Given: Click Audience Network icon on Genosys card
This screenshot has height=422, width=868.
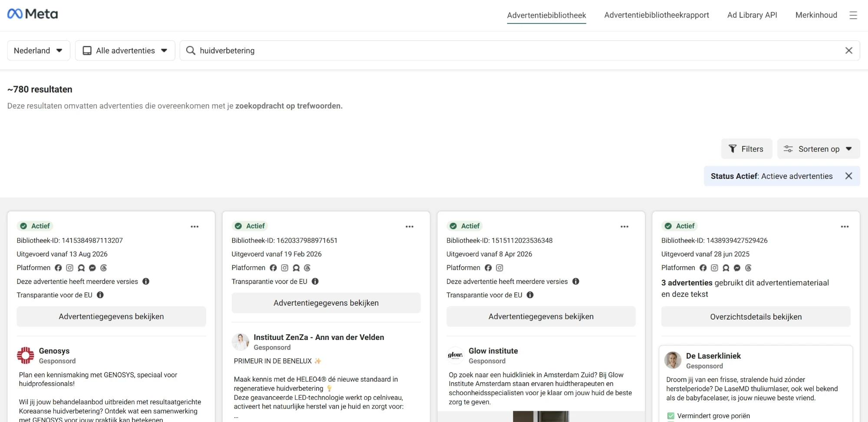Looking at the screenshot, I should coord(81,268).
